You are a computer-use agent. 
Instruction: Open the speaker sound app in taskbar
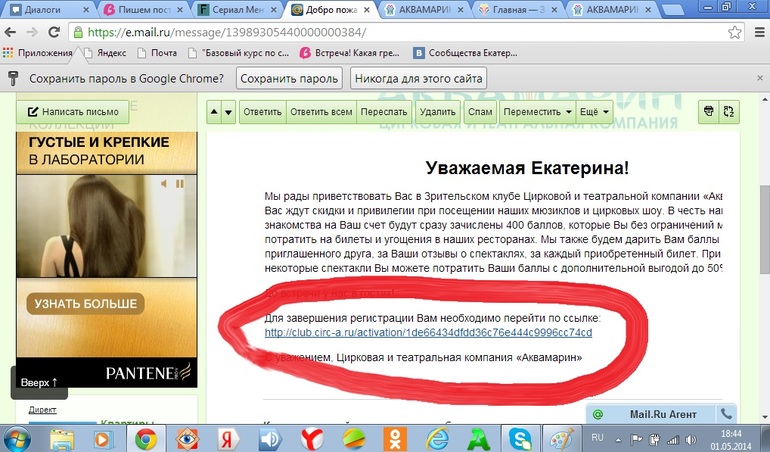coord(270,439)
